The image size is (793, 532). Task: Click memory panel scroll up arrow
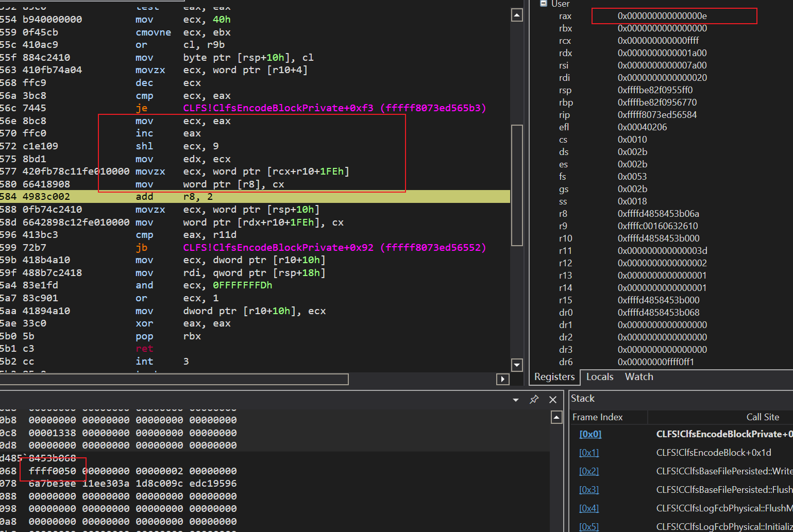pyautogui.click(x=556, y=417)
